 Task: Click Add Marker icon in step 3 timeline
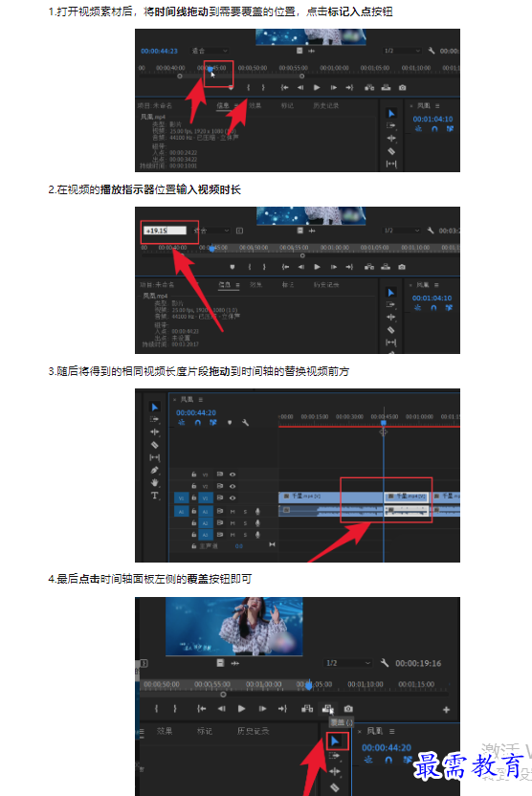click(x=230, y=422)
